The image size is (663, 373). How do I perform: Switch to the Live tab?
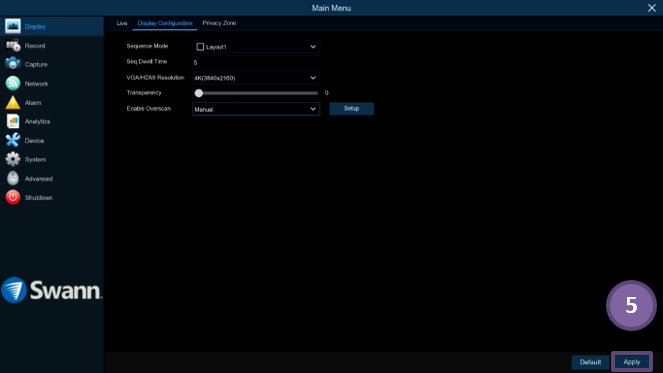[122, 23]
